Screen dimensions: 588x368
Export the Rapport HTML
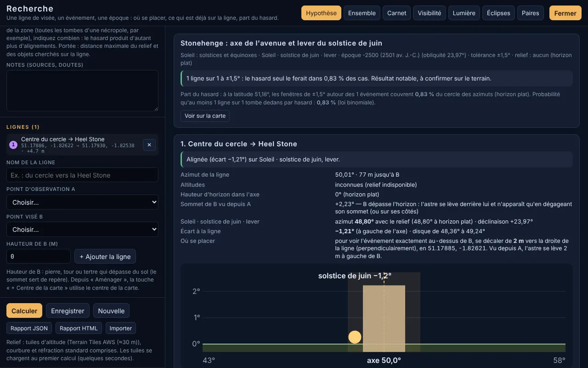[79, 328]
